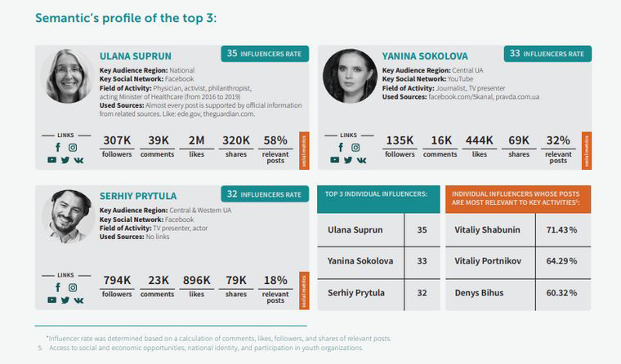This screenshot has width=621, height=364.
Task: Click Ulana Suprun's YouTube icon
Action: point(51,160)
